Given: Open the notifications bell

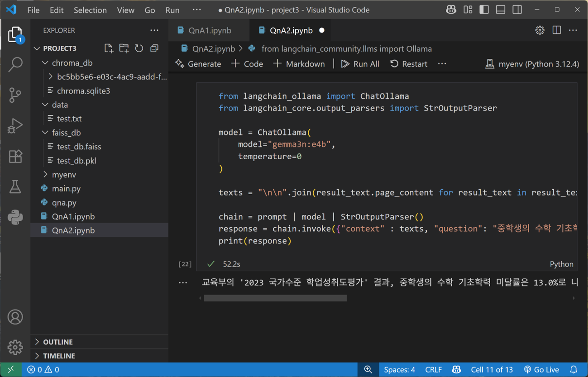Looking at the screenshot, I should [x=574, y=370].
